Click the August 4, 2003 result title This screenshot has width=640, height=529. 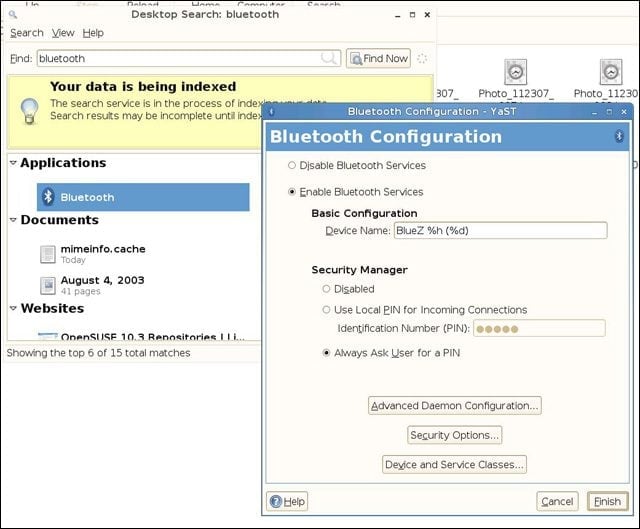click(102, 280)
